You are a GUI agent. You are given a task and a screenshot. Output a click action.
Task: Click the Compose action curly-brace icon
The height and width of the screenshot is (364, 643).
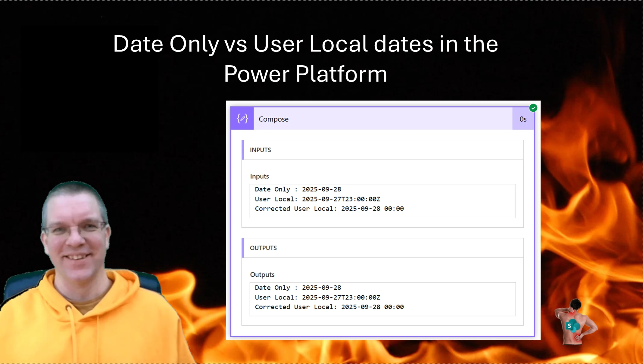[x=242, y=119]
